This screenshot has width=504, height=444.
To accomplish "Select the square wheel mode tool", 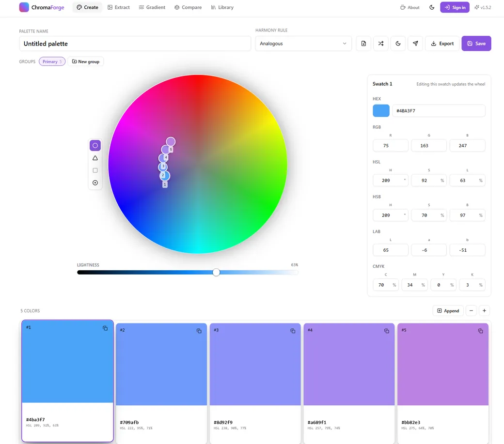I will 95,170.
